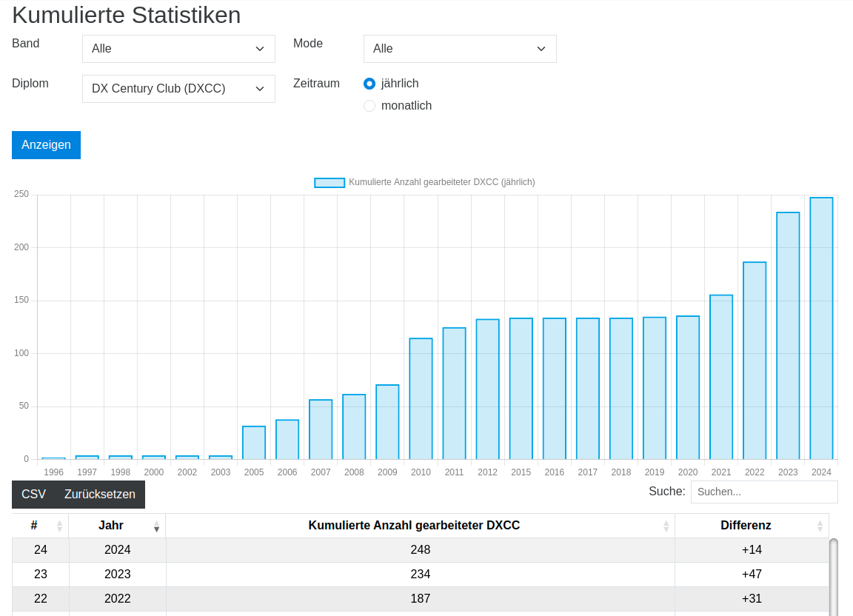The height and width of the screenshot is (616, 853).
Task: Expand the Diplom dropdown showing DXCC
Action: (x=178, y=89)
